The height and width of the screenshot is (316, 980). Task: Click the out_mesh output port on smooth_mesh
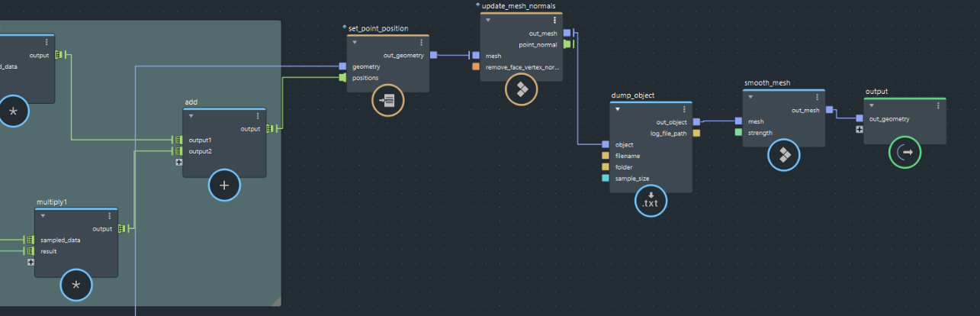pos(829,110)
